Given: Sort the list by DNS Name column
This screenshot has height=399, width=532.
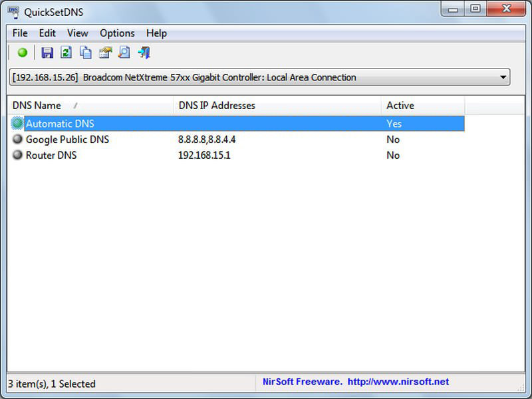Looking at the screenshot, I should (x=90, y=106).
